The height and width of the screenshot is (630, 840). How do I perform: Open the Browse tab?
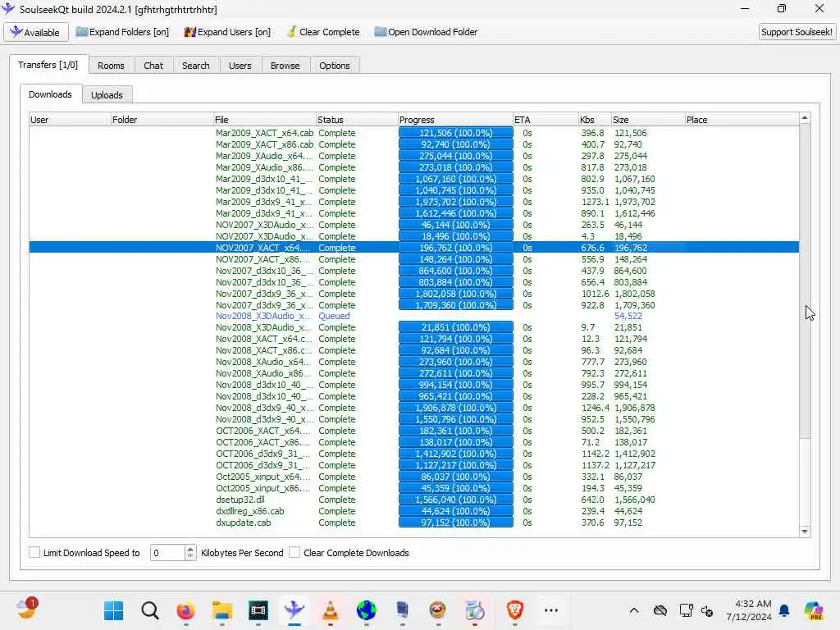pos(285,66)
